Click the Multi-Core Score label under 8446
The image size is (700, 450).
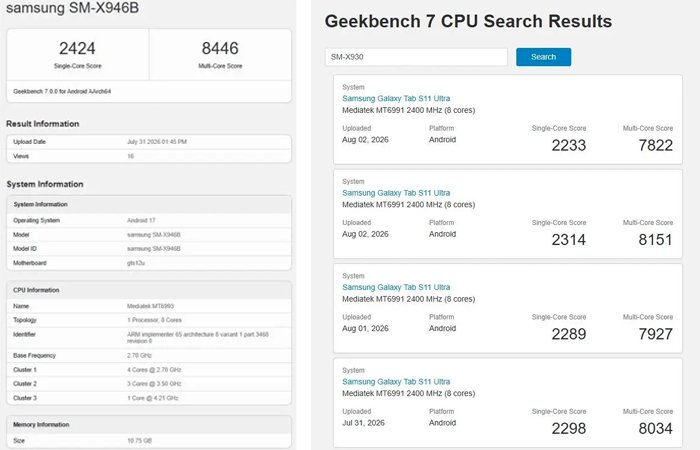coord(220,66)
